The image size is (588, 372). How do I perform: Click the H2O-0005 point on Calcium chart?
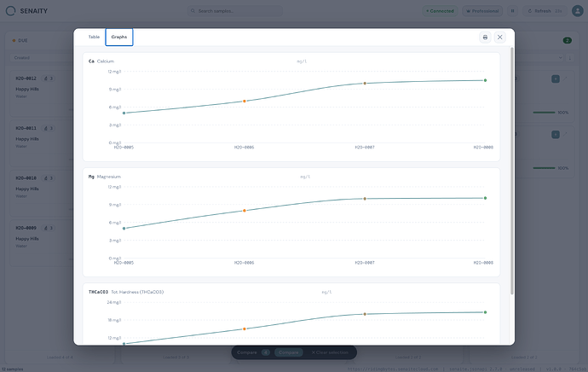(x=124, y=113)
